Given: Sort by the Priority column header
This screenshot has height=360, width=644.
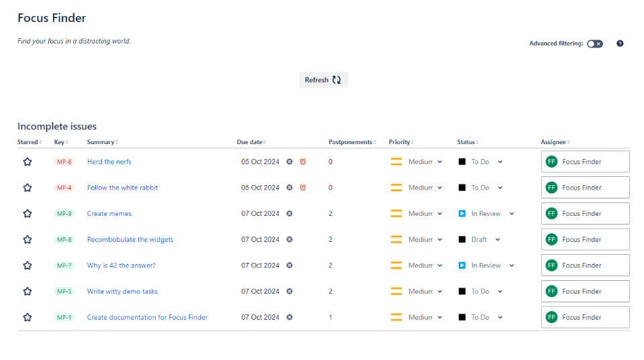Looking at the screenshot, I should pos(400,142).
